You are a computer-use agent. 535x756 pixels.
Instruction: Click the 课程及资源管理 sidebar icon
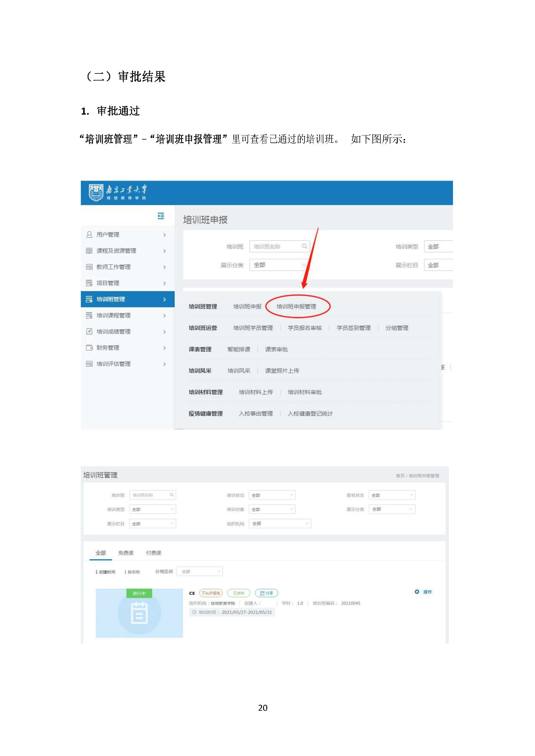tap(89, 251)
